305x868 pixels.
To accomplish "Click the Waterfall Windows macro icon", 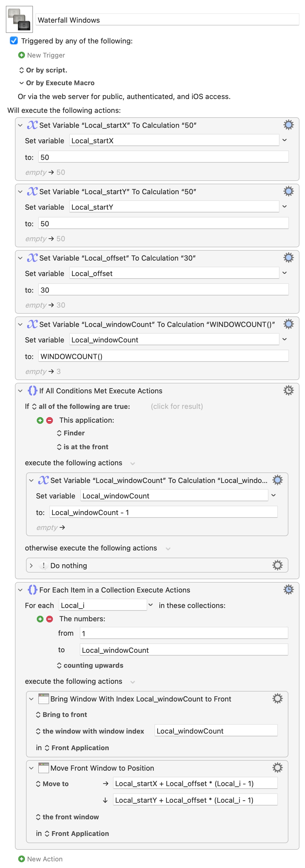I will [19, 19].
